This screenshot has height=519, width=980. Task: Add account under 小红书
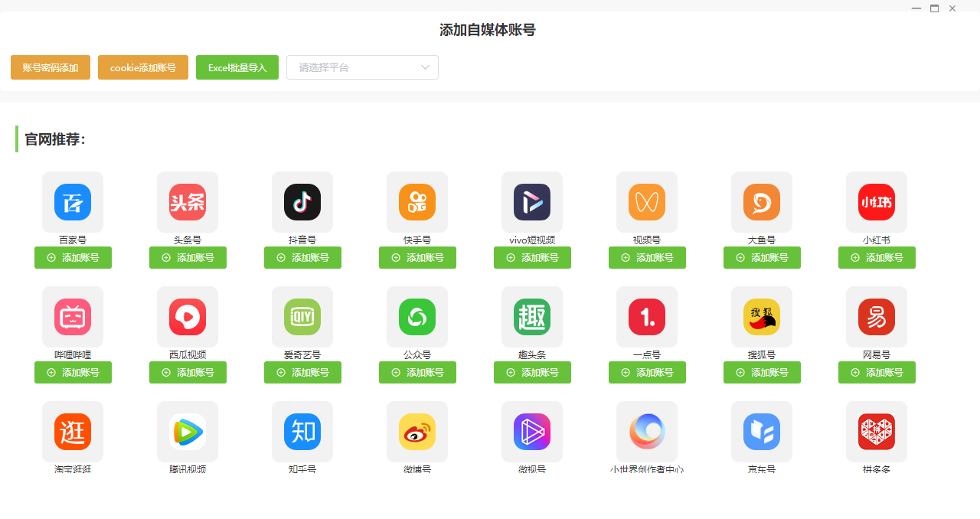tap(877, 258)
